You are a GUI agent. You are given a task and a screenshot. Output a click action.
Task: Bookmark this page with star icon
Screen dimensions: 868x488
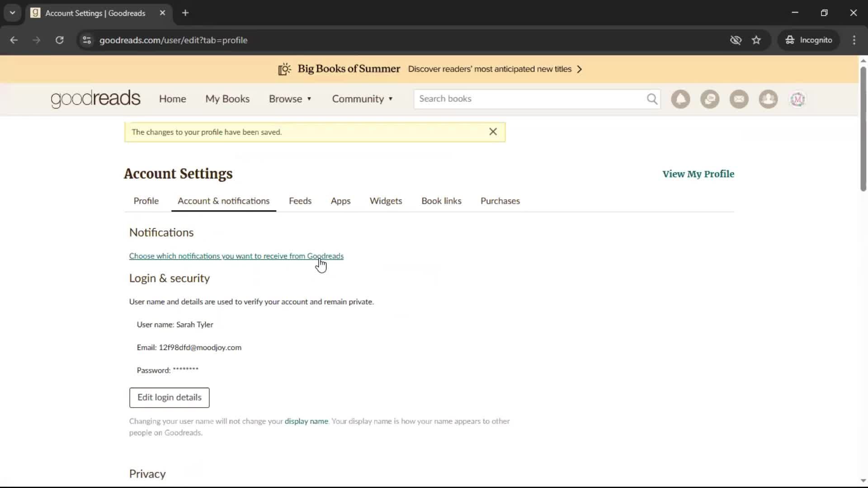click(756, 40)
